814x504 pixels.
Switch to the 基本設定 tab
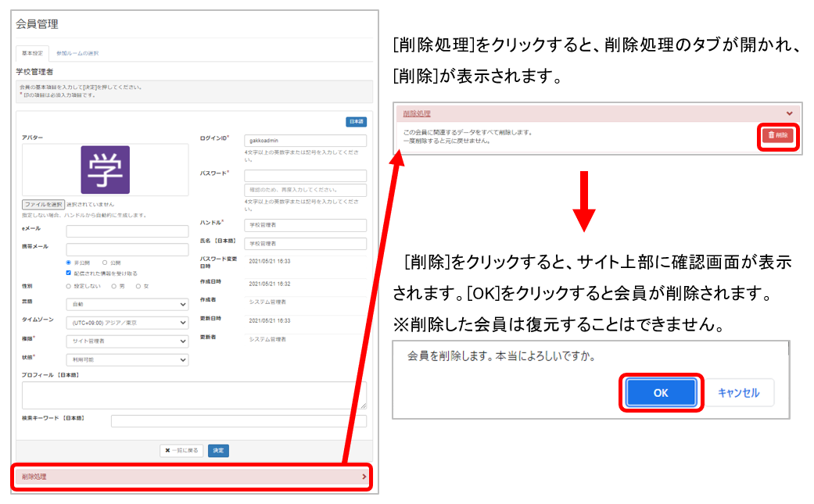click(x=32, y=53)
